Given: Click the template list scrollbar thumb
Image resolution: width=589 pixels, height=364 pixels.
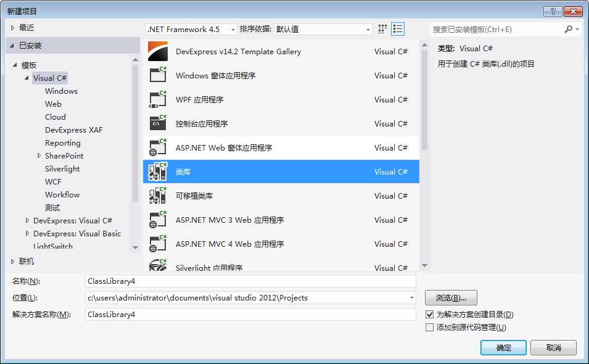Looking at the screenshot, I should tap(424, 100).
